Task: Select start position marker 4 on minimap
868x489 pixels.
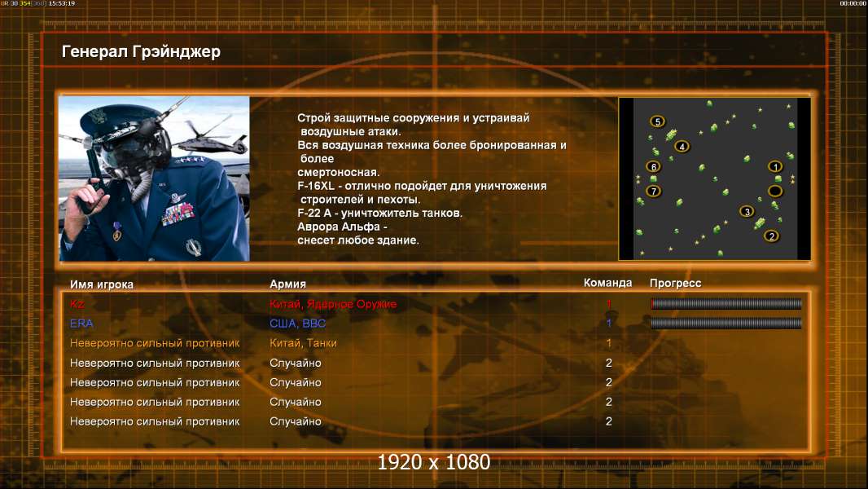Action: (682, 147)
